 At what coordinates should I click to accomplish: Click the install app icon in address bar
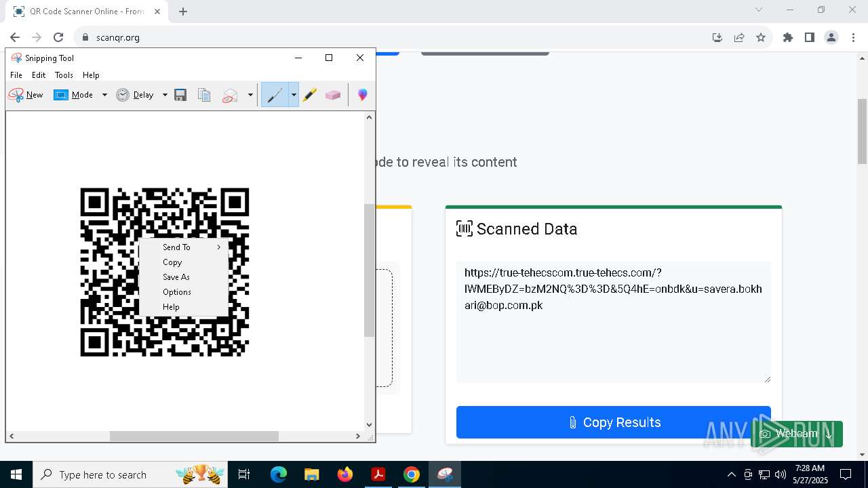(717, 37)
